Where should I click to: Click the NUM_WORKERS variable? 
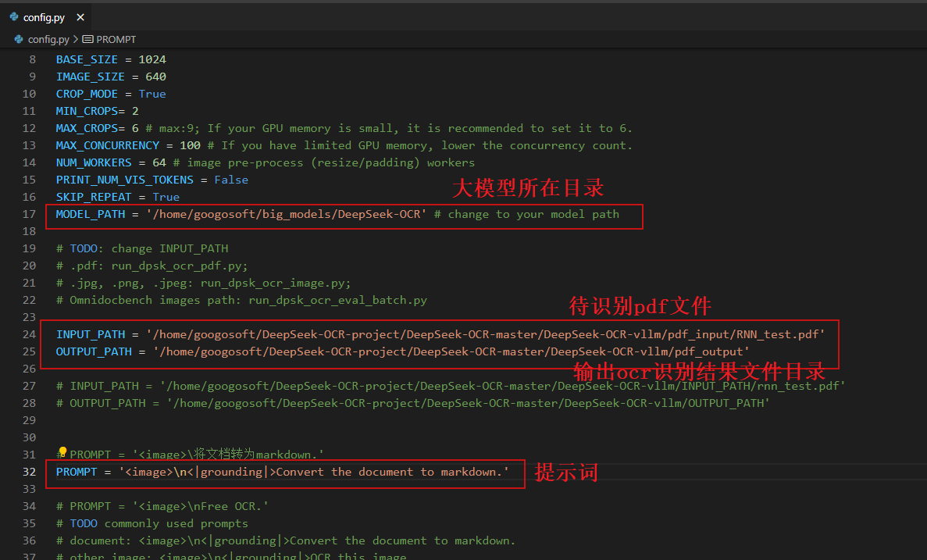[x=94, y=162]
